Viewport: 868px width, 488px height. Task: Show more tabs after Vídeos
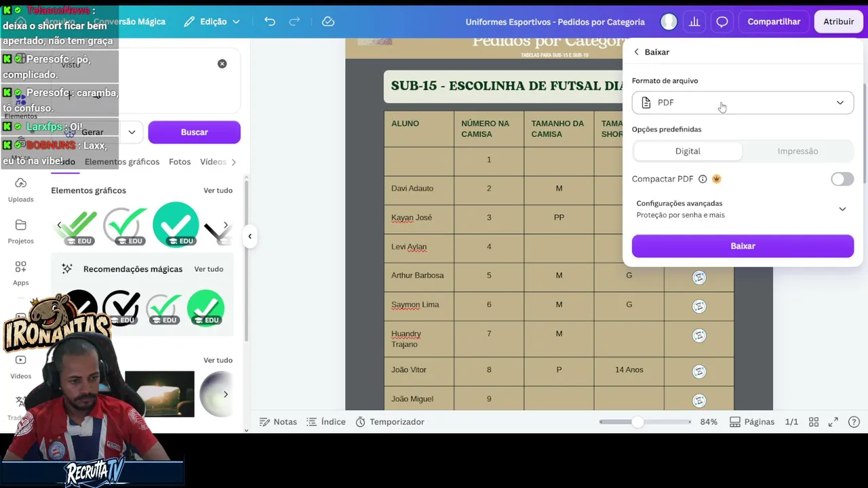(234, 162)
